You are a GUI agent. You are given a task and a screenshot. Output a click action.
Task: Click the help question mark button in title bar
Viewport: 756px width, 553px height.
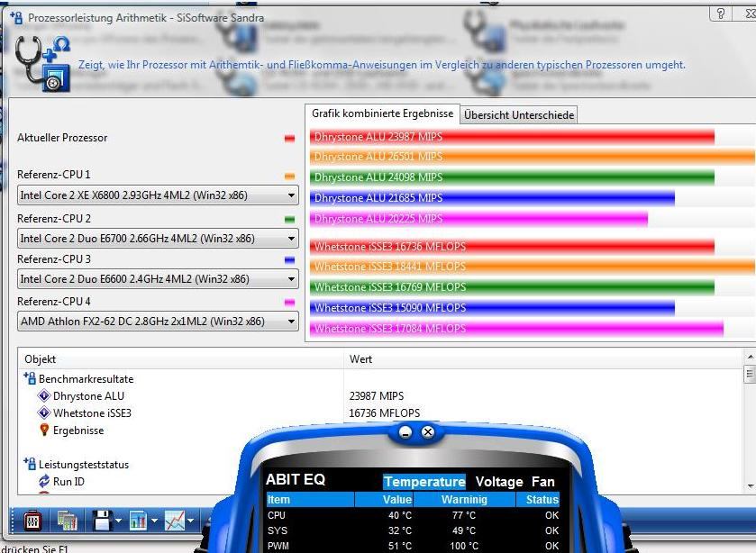coord(720,14)
